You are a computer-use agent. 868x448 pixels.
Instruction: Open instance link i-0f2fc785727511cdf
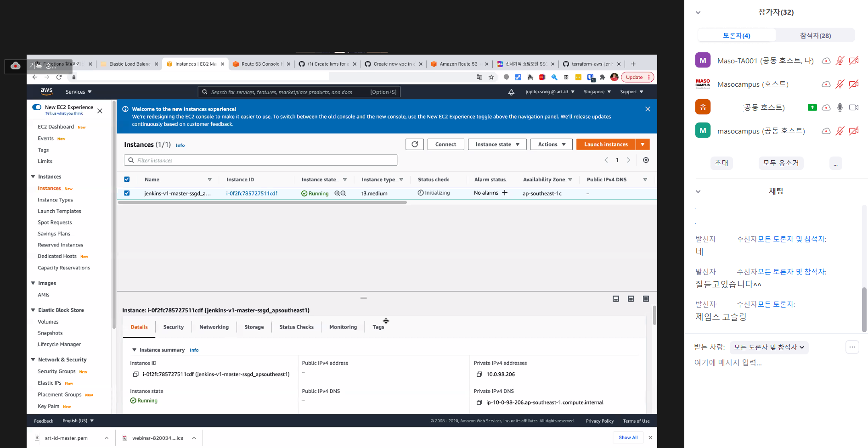pyautogui.click(x=252, y=194)
